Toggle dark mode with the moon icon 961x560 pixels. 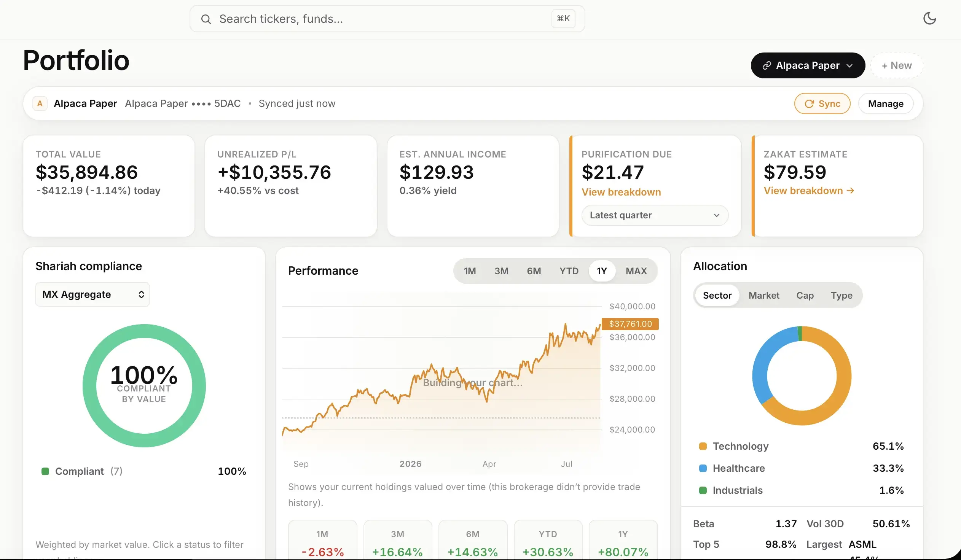click(x=929, y=18)
